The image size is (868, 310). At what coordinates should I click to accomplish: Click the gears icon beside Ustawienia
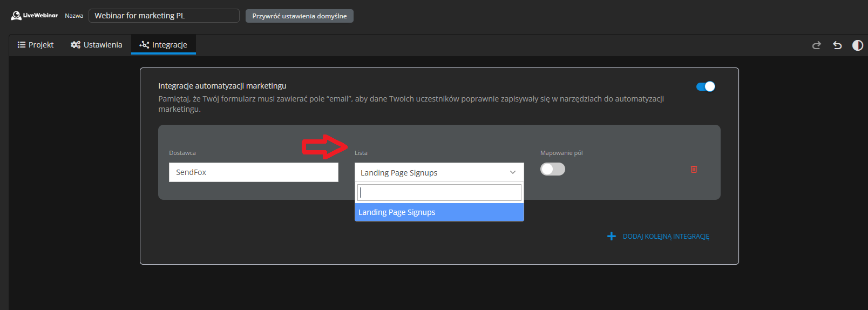click(76, 45)
